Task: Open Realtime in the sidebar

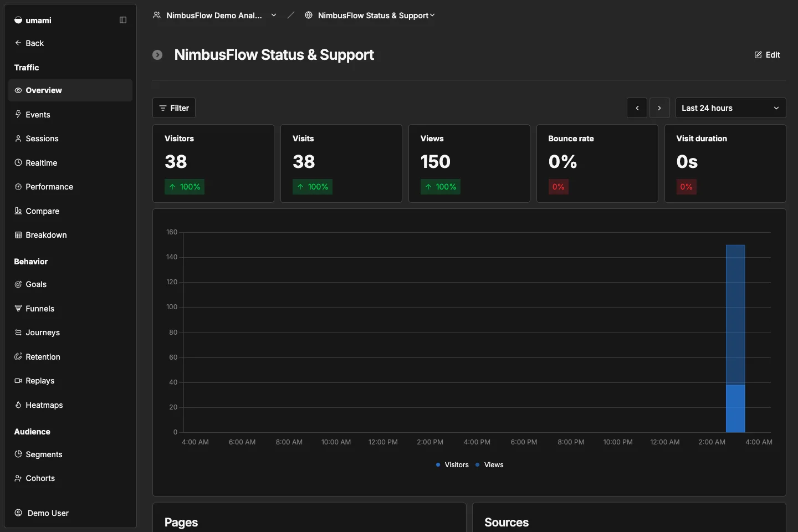Action: coord(70,162)
